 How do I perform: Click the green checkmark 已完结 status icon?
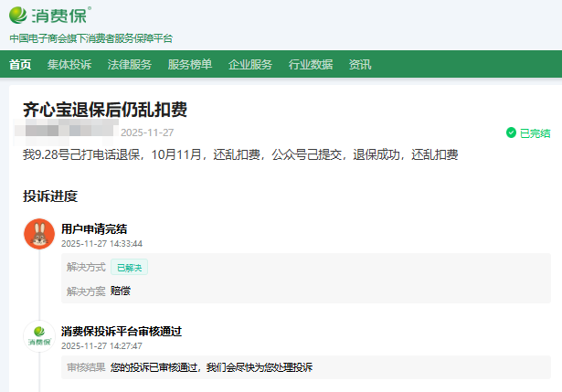pyautogui.click(x=512, y=132)
